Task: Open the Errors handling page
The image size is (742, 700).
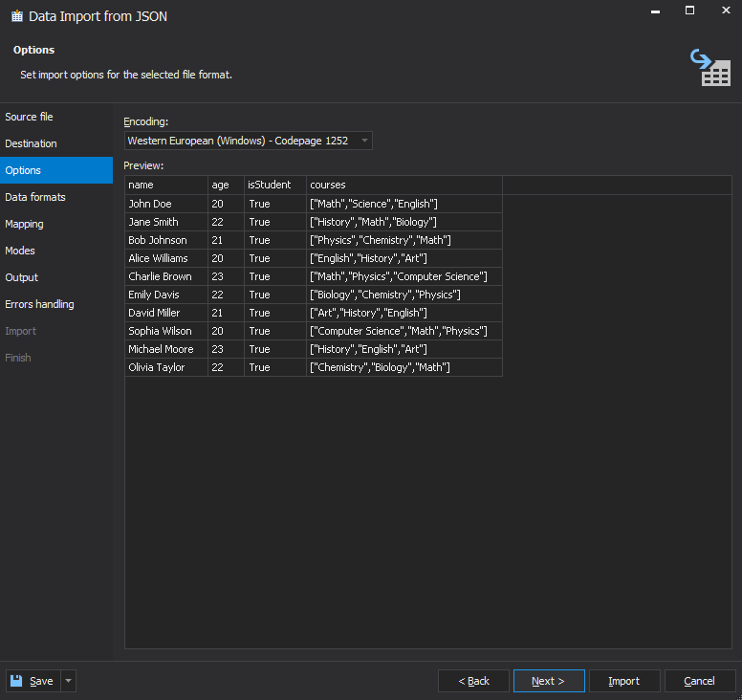Action: (x=56, y=304)
